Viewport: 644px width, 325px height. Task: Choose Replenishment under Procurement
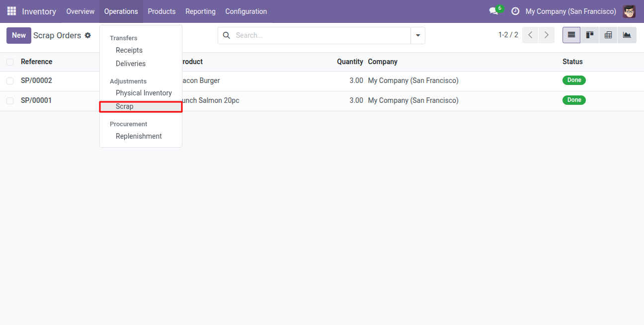point(139,136)
